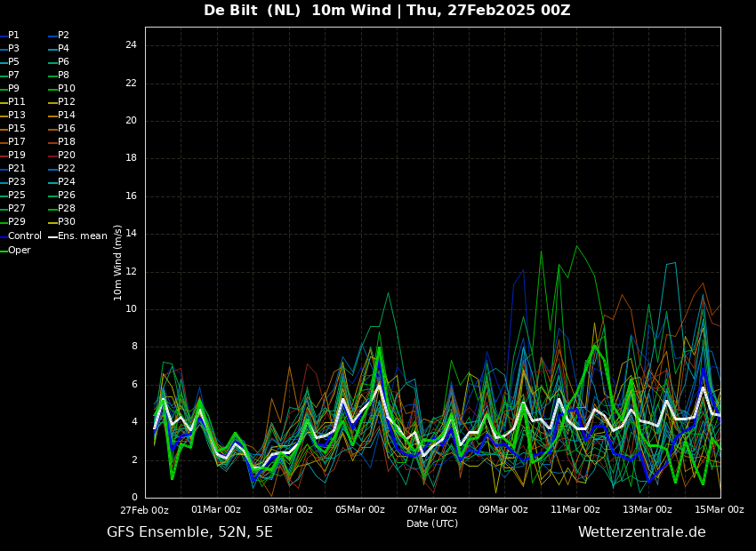Click the GFS Ensemble, 52N, 5E caption
Image resolution: width=756 pixels, height=551 pixels.
tap(189, 532)
